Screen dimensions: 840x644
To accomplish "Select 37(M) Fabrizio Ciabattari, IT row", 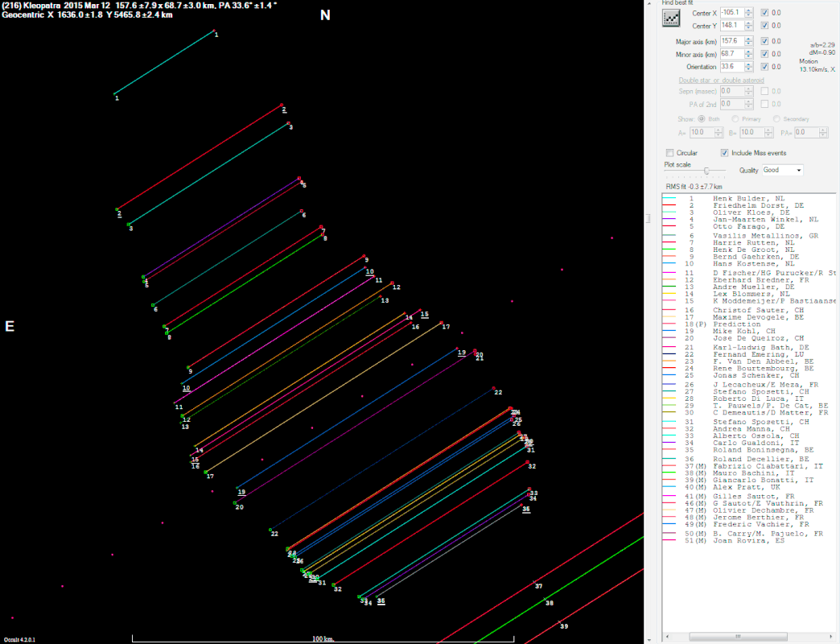I will [x=748, y=466].
